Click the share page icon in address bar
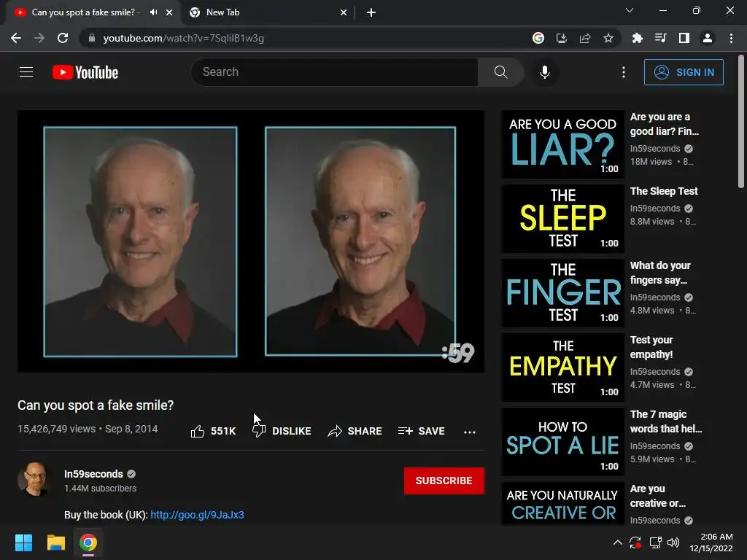The height and width of the screenshot is (560, 747). coord(585,38)
